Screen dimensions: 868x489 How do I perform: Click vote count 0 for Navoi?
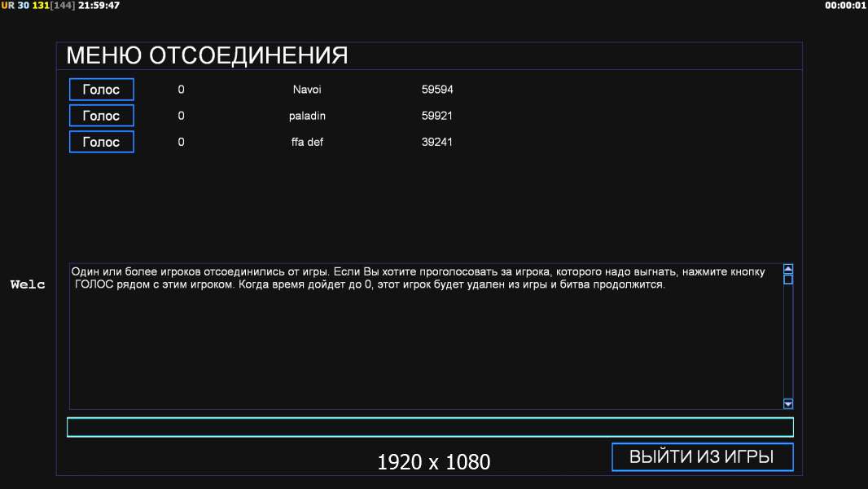[181, 89]
